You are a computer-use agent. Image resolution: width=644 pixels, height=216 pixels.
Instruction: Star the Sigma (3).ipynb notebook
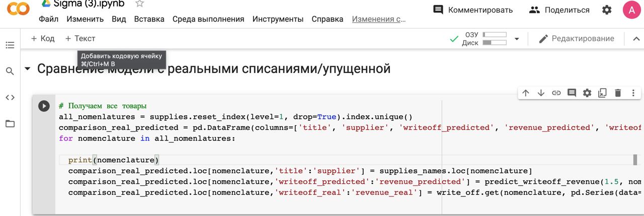[x=140, y=4]
